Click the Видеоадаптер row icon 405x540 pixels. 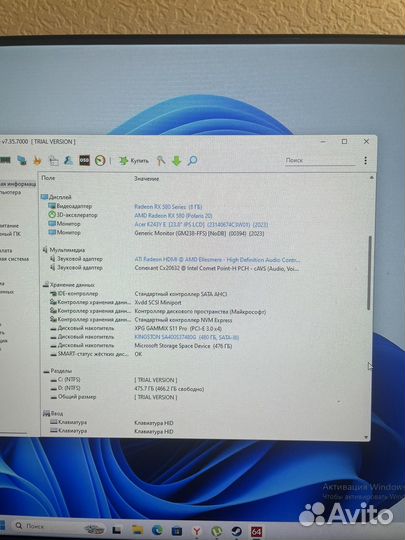pos(52,206)
